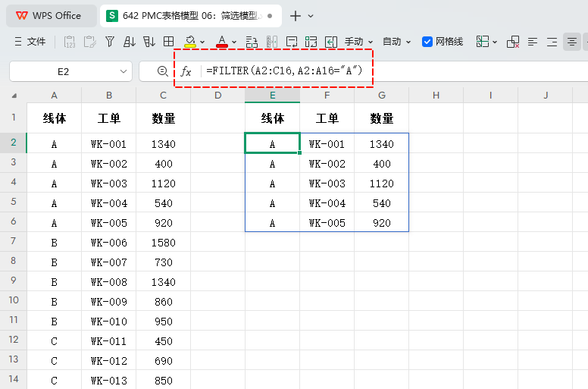Select column D header
588x389 pixels.
click(x=218, y=96)
